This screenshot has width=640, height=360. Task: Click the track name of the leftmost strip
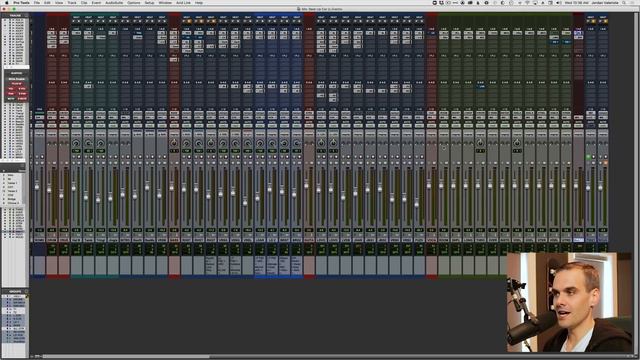tap(39, 240)
